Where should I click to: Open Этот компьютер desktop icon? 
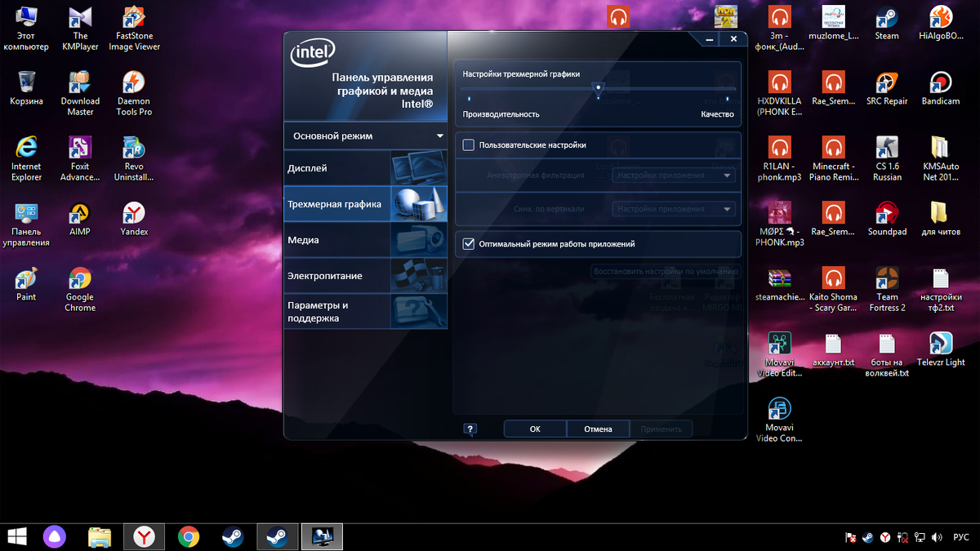pyautogui.click(x=26, y=28)
